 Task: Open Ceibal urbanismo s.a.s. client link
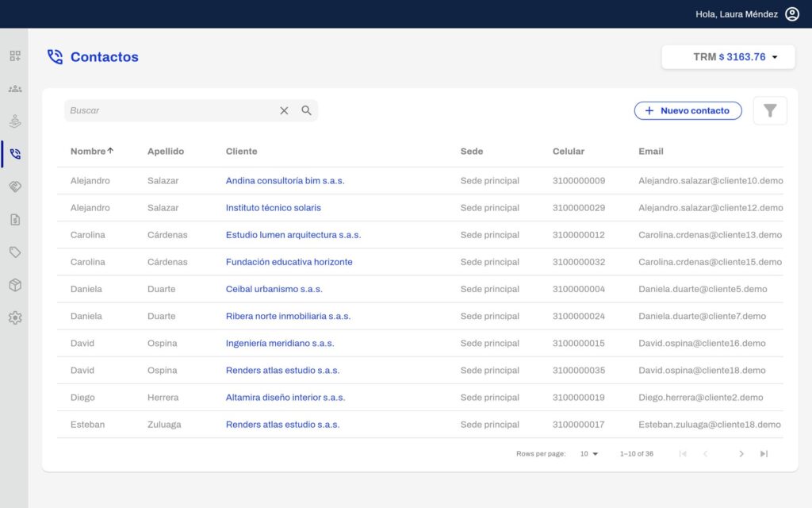tap(274, 289)
